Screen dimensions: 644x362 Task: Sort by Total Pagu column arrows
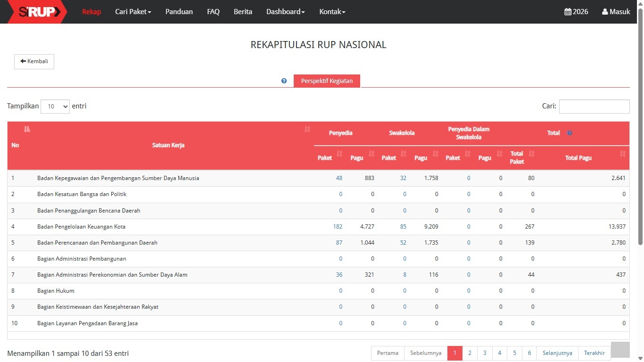point(623,154)
